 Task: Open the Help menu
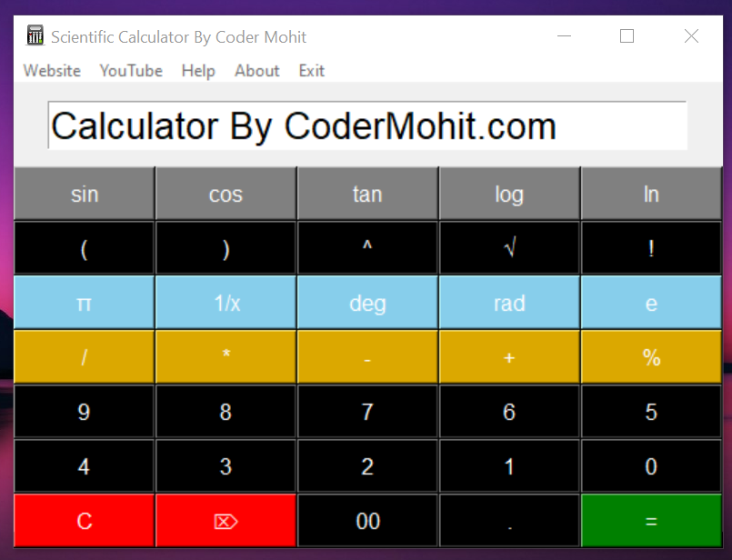point(198,71)
